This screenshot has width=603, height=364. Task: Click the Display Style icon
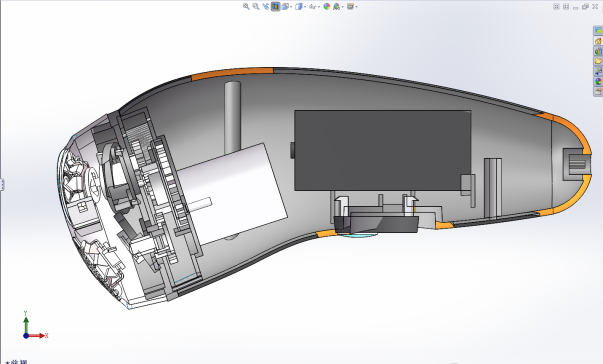(299, 7)
